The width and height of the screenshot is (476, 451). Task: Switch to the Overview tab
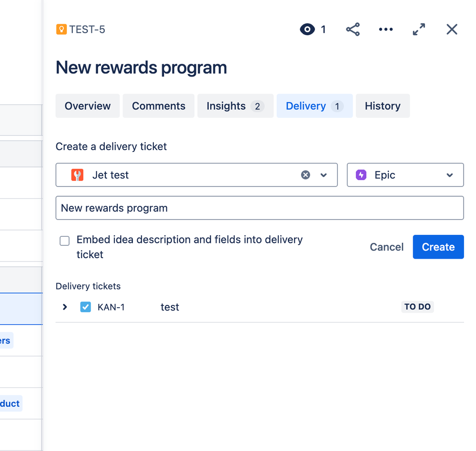coord(87,106)
